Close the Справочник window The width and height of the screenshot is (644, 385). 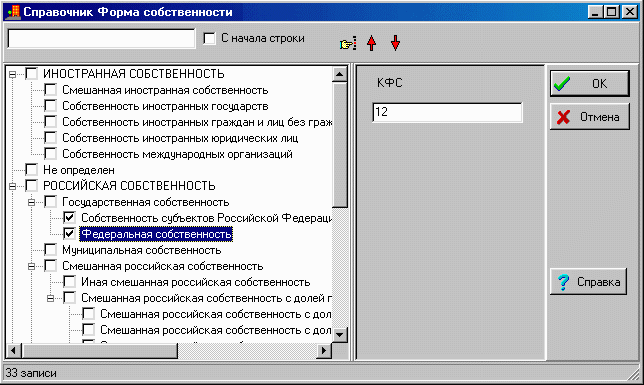pos(629,12)
